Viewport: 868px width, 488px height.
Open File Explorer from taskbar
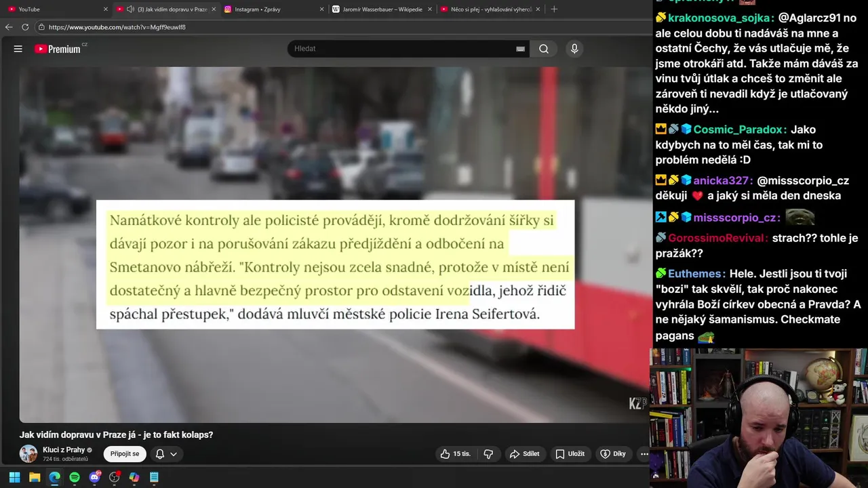(35, 477)
